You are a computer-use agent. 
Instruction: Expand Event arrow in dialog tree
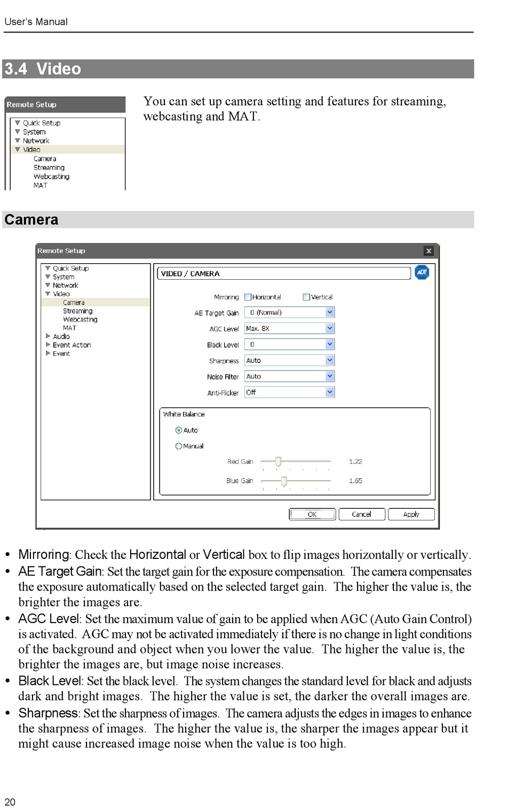(48, 353)
